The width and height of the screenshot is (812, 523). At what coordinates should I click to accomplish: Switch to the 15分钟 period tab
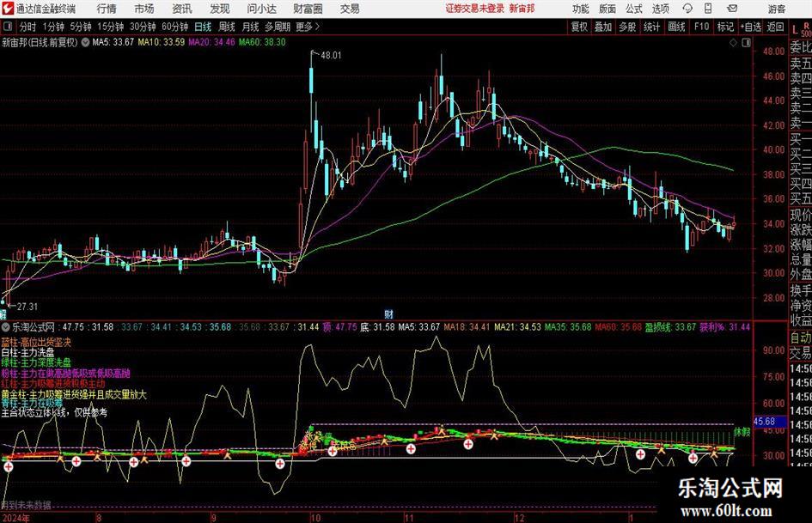110,27
